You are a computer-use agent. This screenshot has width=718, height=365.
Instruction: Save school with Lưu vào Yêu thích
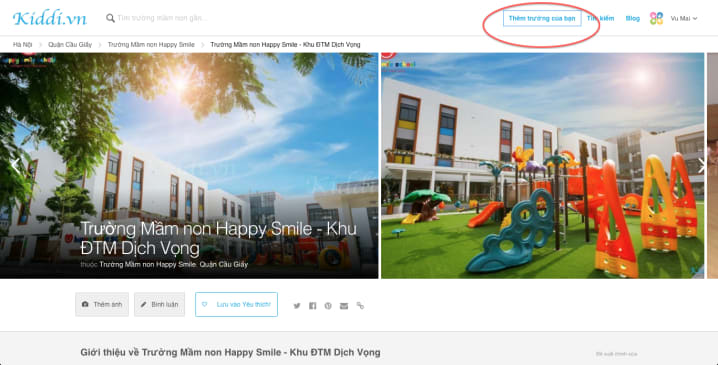tap(236, 305)
